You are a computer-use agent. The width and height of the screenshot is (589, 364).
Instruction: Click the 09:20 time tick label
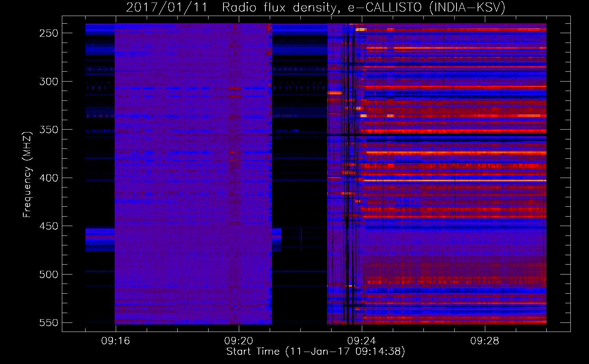(x=239, y=341)
